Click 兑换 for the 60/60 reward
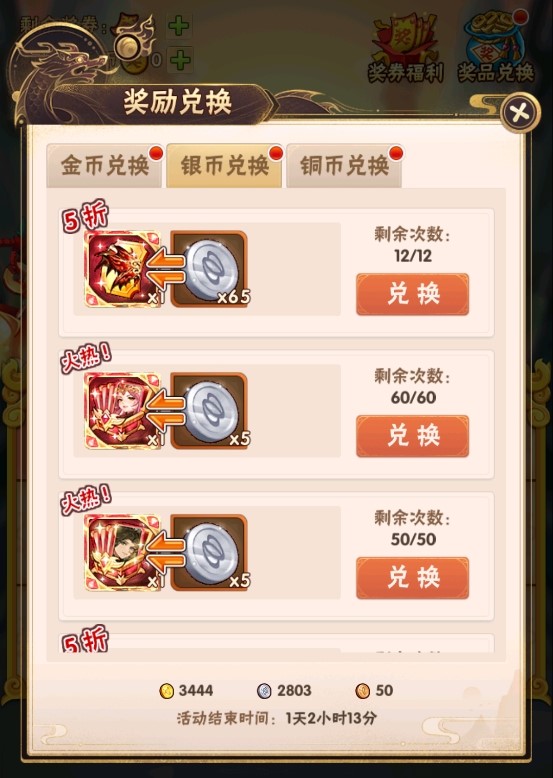This screenshot has width=553, height=778. click(412, 436)
